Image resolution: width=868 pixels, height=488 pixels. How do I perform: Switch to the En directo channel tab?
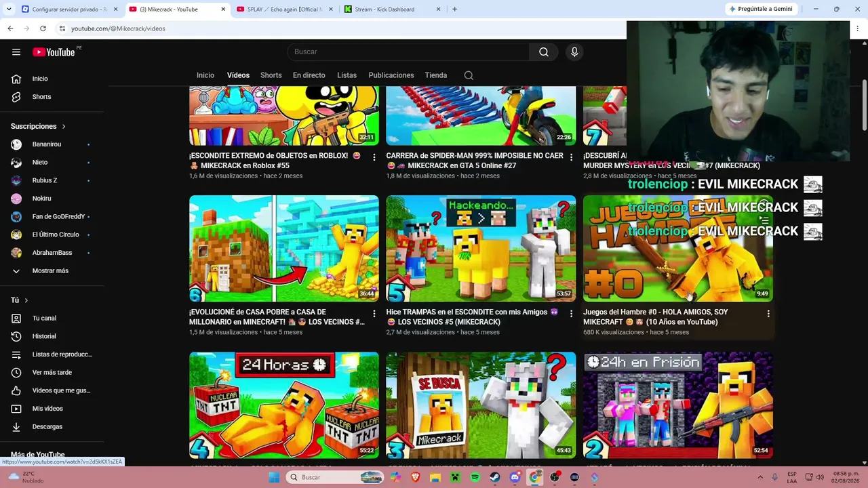(x=309, y=75)
